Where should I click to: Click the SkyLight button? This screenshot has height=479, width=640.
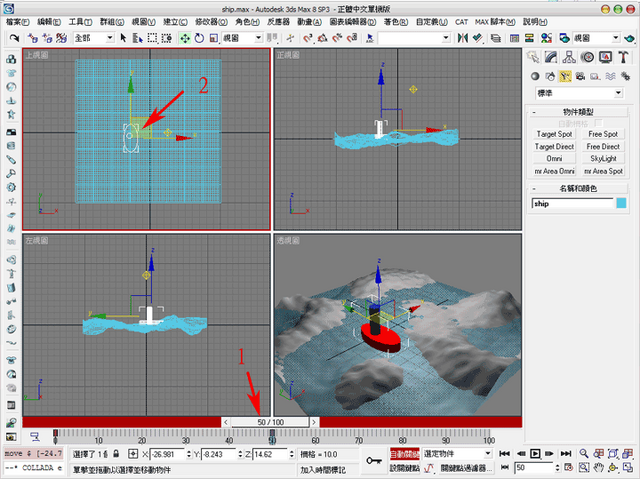click(603, 159)
